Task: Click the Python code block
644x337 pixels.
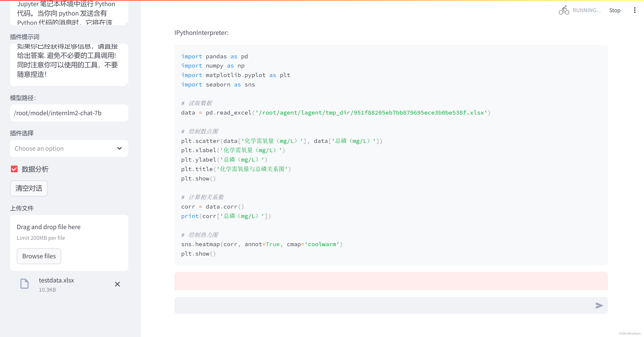Action: [x=391, y=155]
